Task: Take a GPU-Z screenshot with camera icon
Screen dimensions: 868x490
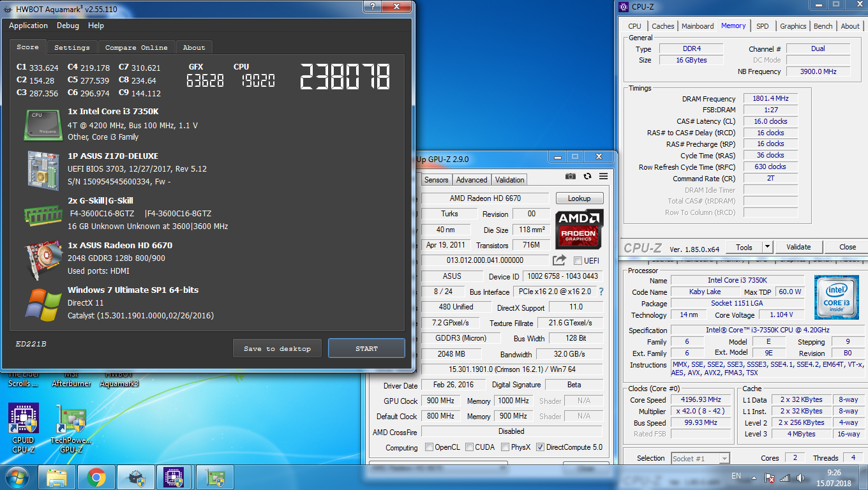Action: pyautogui.click(x=571, y=176)
